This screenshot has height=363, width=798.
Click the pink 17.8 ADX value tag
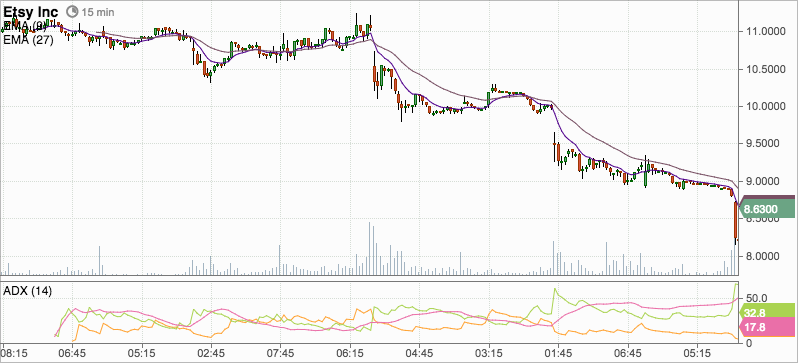(x=768, y=328)
